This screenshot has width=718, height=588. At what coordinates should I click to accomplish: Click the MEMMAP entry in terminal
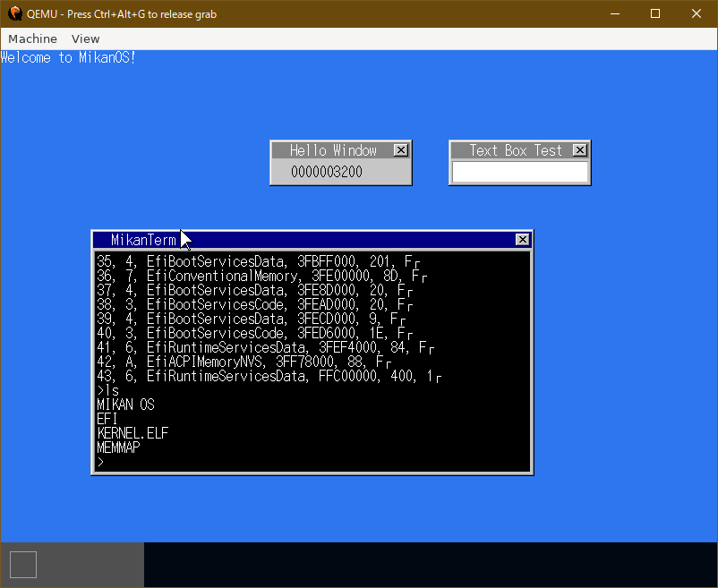pyautogui.click(x=118, y=447)
